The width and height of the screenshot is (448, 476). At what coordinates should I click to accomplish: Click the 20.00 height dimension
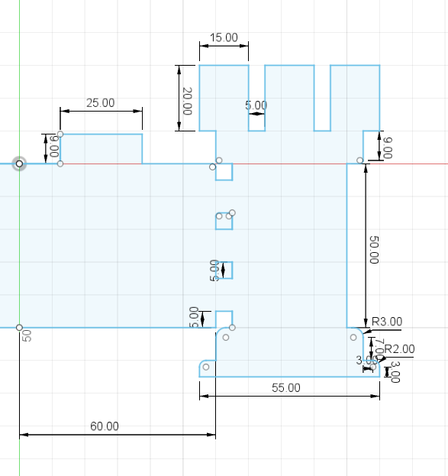click(x=187, y=101)
